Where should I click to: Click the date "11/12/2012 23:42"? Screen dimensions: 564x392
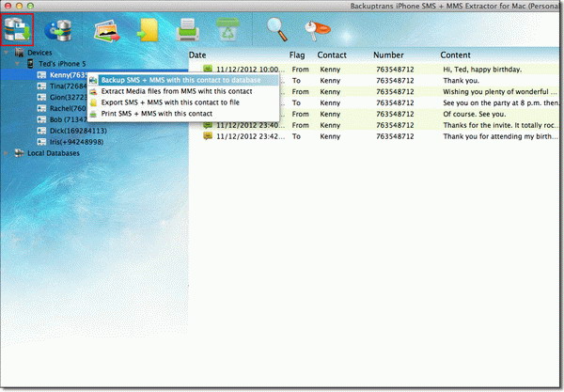click(251, 136)
